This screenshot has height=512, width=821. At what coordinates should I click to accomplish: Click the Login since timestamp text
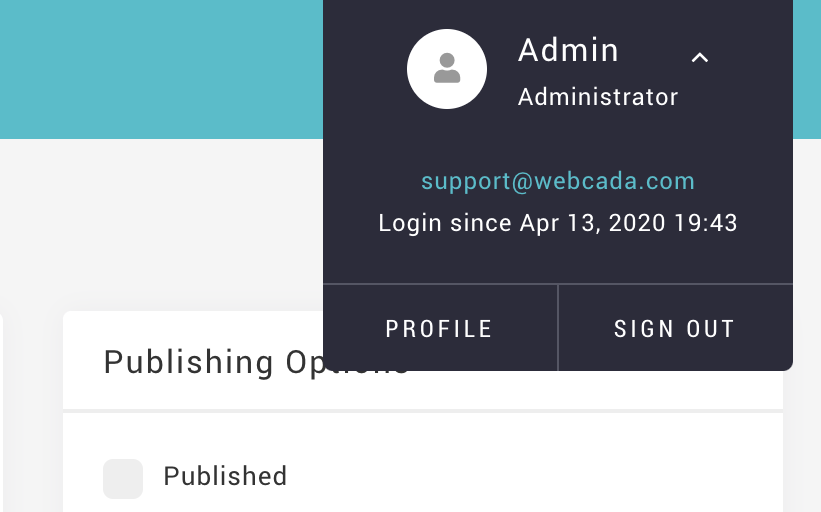pos(558,223)
